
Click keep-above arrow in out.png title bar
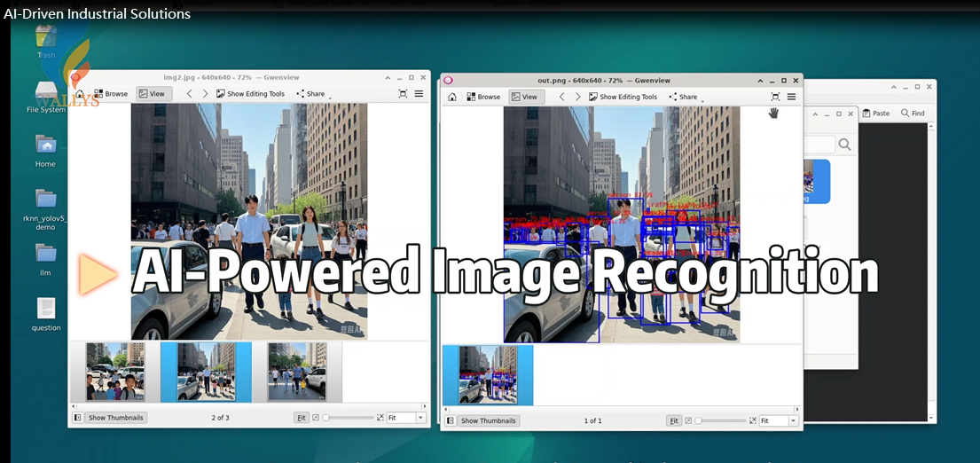(760, 81)
